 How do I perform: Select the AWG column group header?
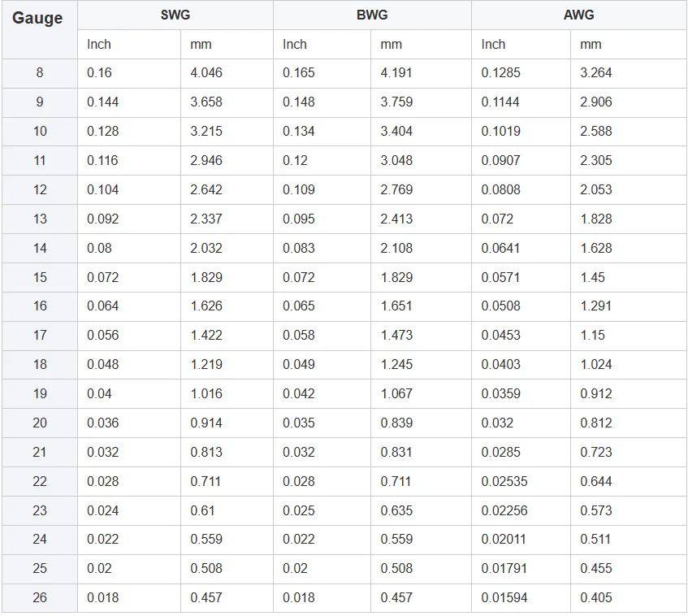pos(578,15)
